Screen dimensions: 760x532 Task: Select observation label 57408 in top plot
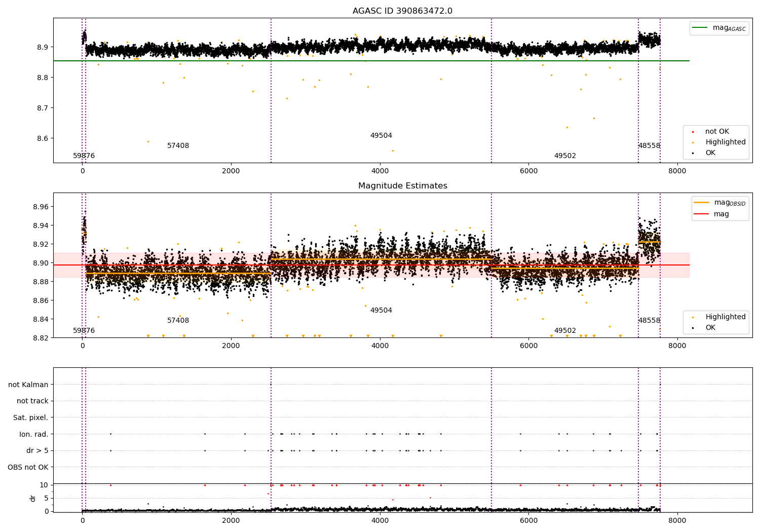(178, 146)
